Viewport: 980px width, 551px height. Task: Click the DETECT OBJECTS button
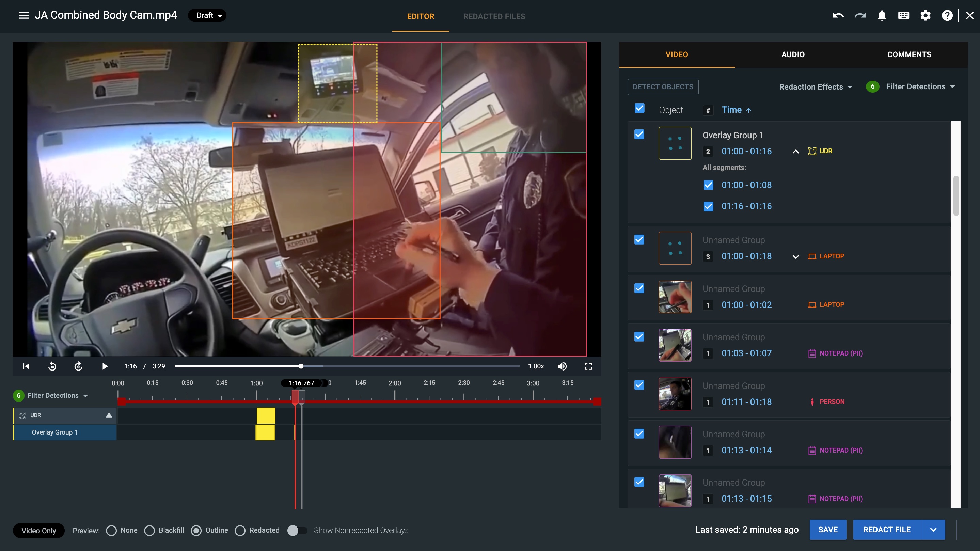663,87
